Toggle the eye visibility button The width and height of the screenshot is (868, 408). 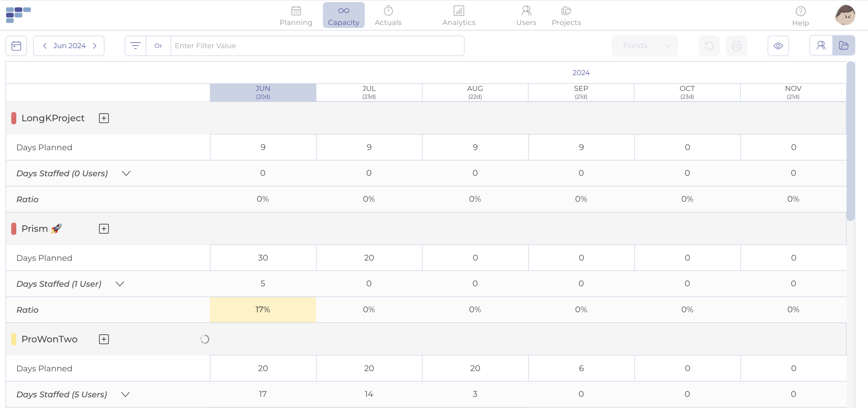[778, 46]
